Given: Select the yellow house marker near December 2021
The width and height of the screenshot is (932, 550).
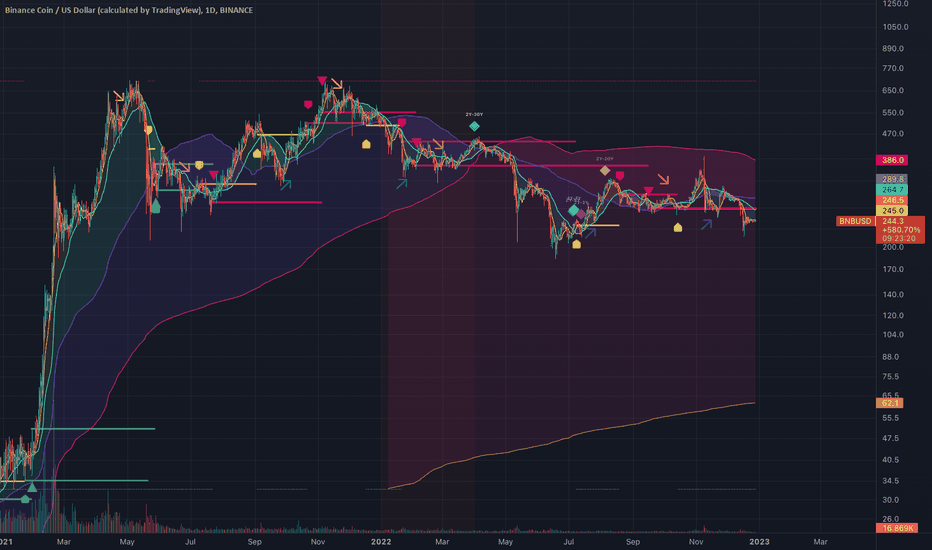Looking at the screenshot, I should [366, 144].
